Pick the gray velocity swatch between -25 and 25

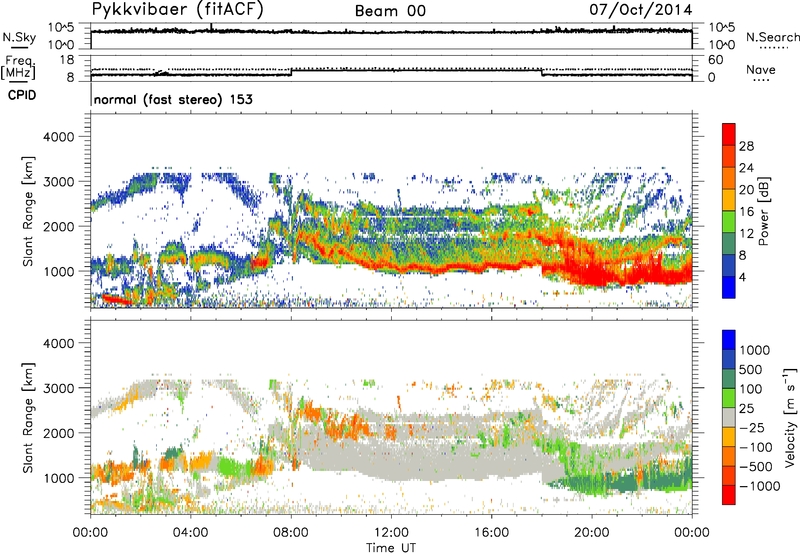pyautogui.click(x=729, y=417)
